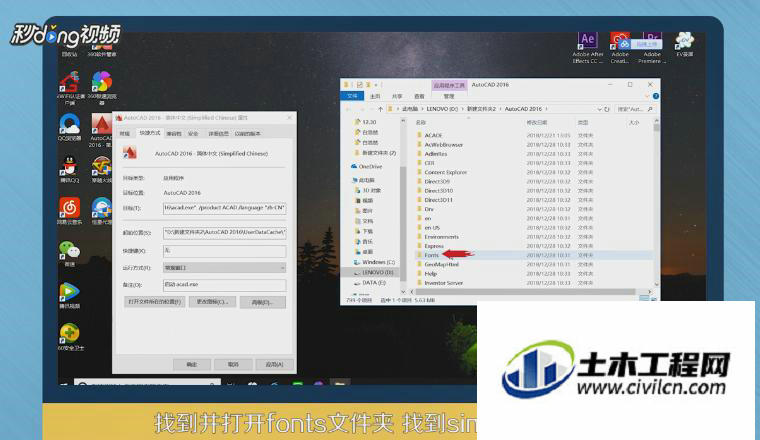Screen dimensions: 760x440
Task: Click the Explorer search box
Action: (635, 109)
